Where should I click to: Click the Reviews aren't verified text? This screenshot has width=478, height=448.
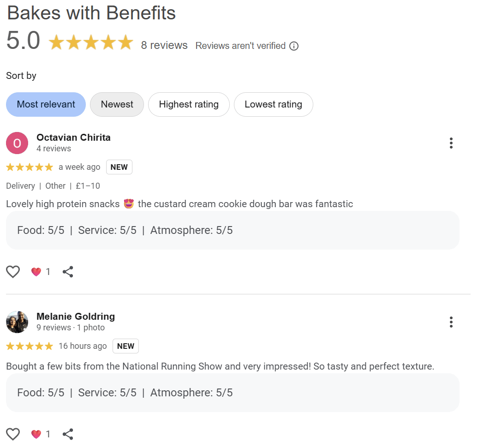click(240, 46)
